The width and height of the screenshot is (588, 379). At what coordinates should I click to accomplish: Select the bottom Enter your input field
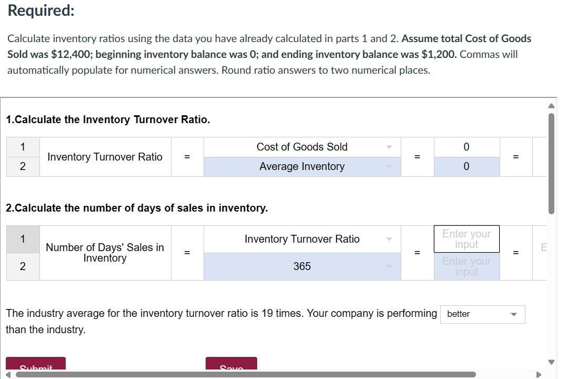[467, 266]
